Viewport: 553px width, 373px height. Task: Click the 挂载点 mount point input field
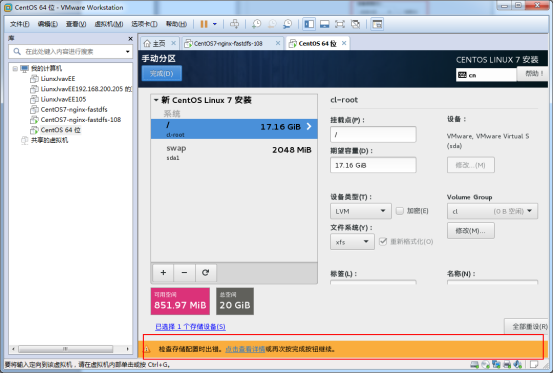click(373, 134)
